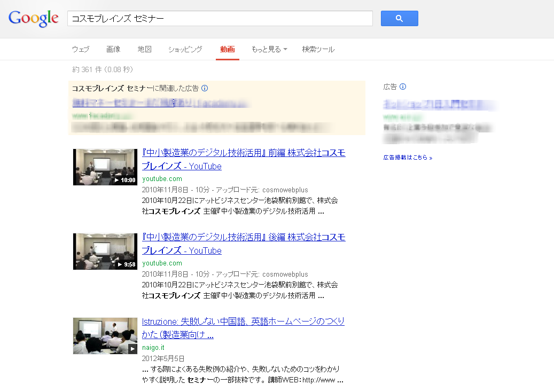
Task: Click the 約 361 件 result count text
Action: click(103, 69)
